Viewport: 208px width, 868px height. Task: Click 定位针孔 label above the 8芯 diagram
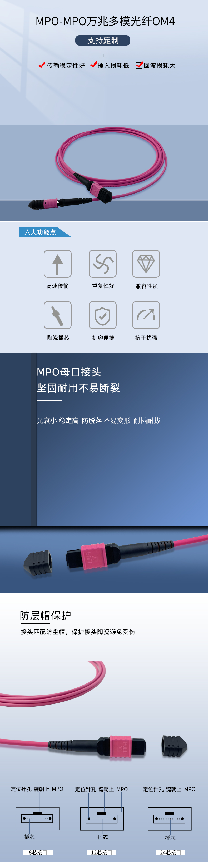[21, 789]
